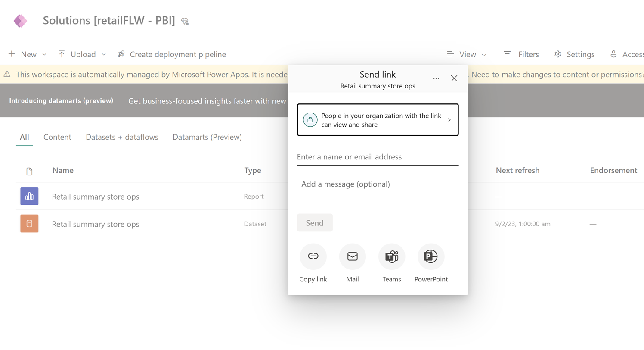Close the Send link dialog
644x350 pixels.
coord(454,78)
